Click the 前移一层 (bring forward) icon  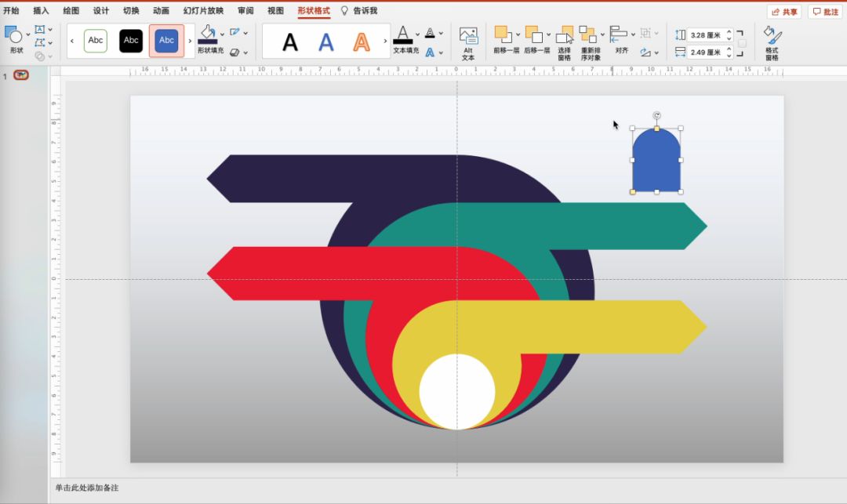pyautogui.click(x=502, y=34)
